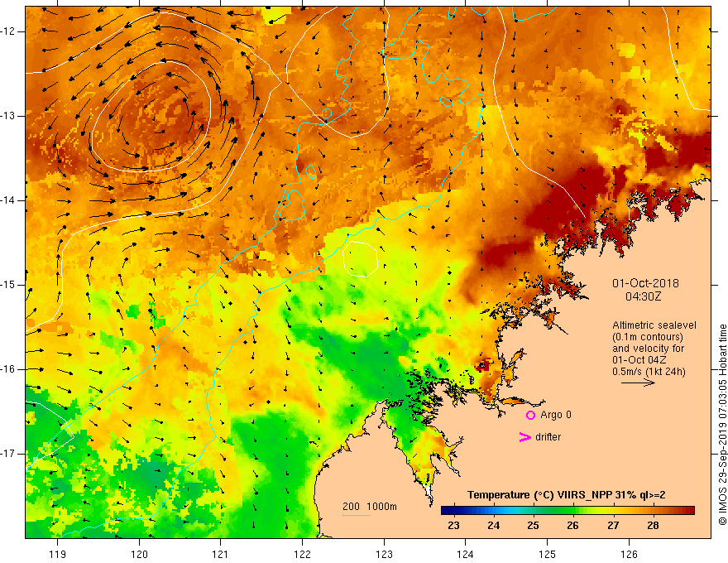Click the 26 label on the colorbar
This screenshot has width=728, height=563.
click(573, 526)
